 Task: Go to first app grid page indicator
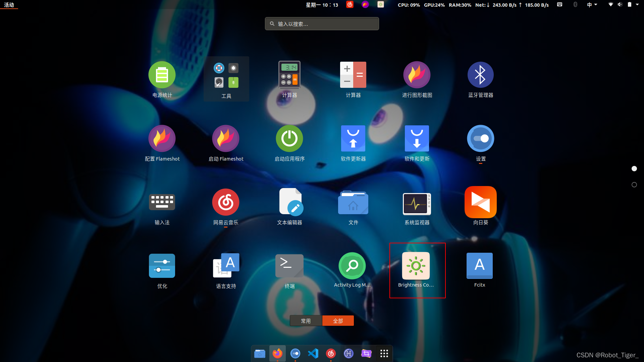pos(634,169)
